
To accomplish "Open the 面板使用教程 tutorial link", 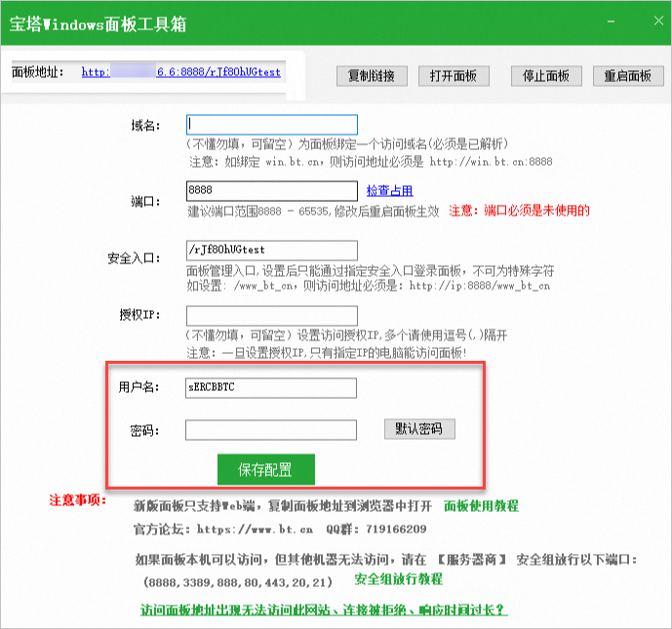I will pos(481,506).
